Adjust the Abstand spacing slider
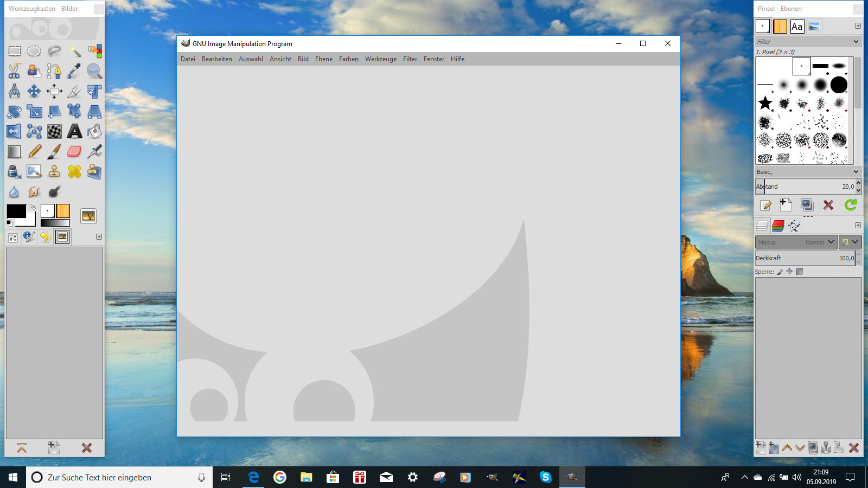The image size is (868, 488). pos(805,187)
